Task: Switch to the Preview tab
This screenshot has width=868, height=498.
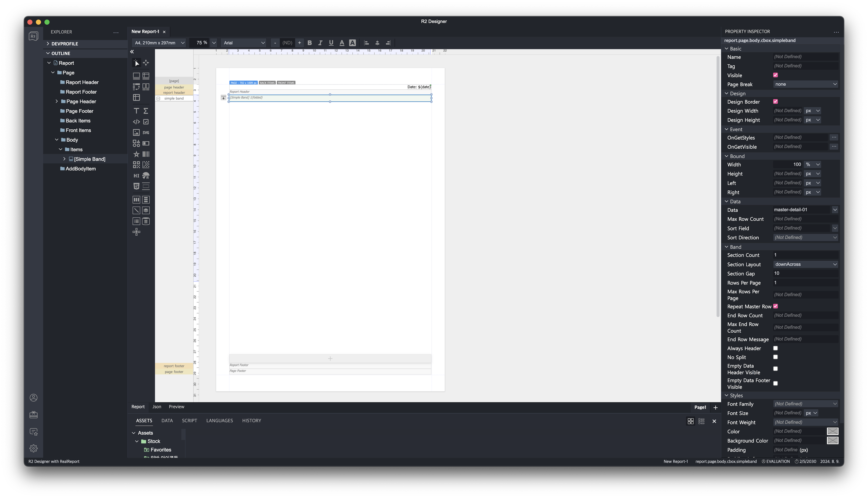Action: click(x=177, y=406)
